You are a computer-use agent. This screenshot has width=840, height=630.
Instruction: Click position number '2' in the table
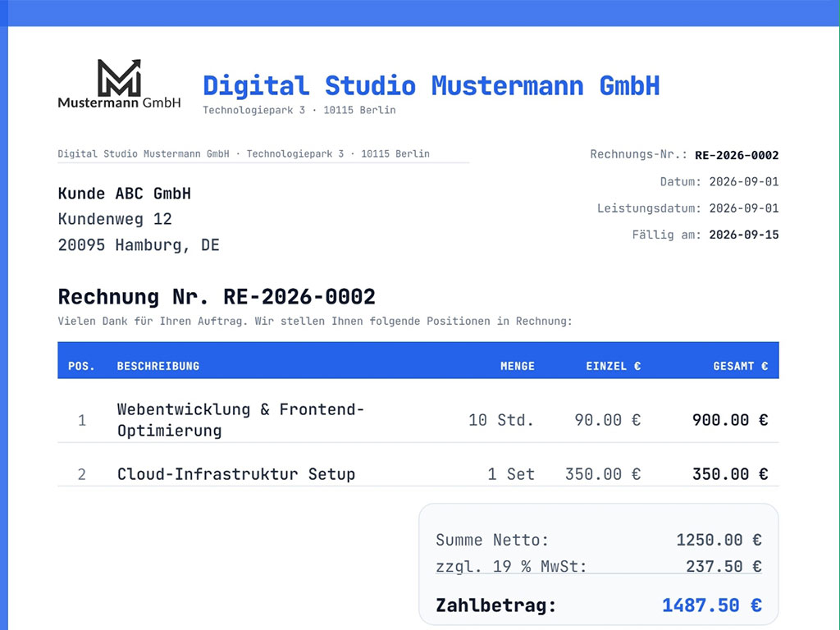(82, 475)
